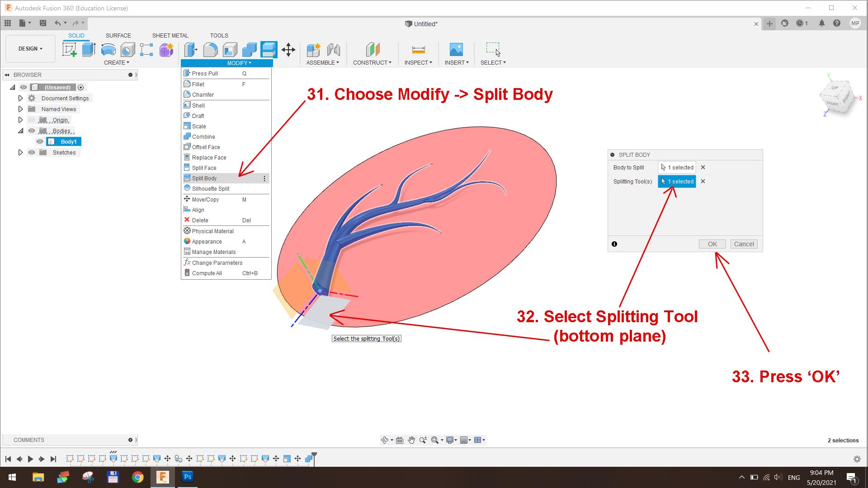Open the DESIGN workspace dropdown
Viewport: 868px width, 488px height.
[30, 49]
